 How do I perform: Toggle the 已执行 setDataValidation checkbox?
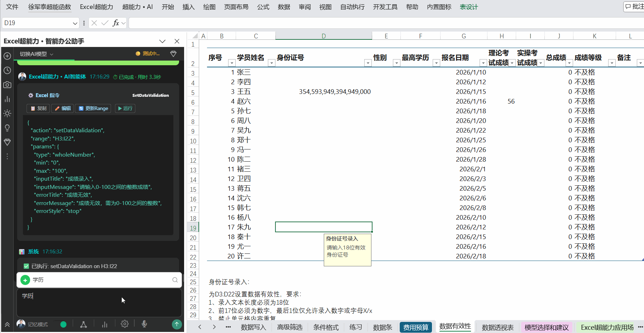[26, 266]
